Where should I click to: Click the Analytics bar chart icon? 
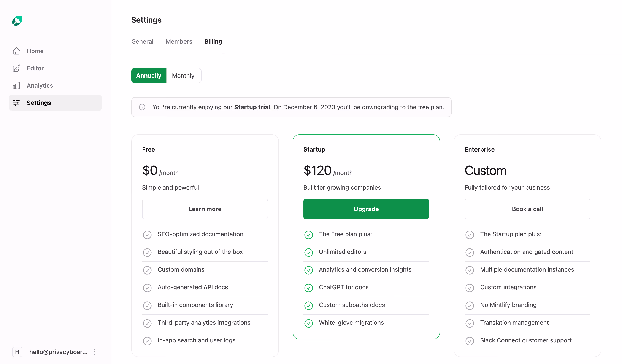pyautogui.click(x=16, y=85)
